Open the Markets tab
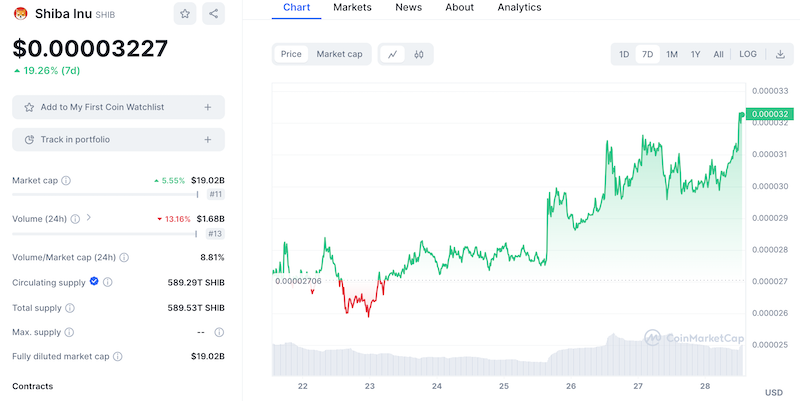Viewport: 800px width, 401px height. (x=352, y=8)
